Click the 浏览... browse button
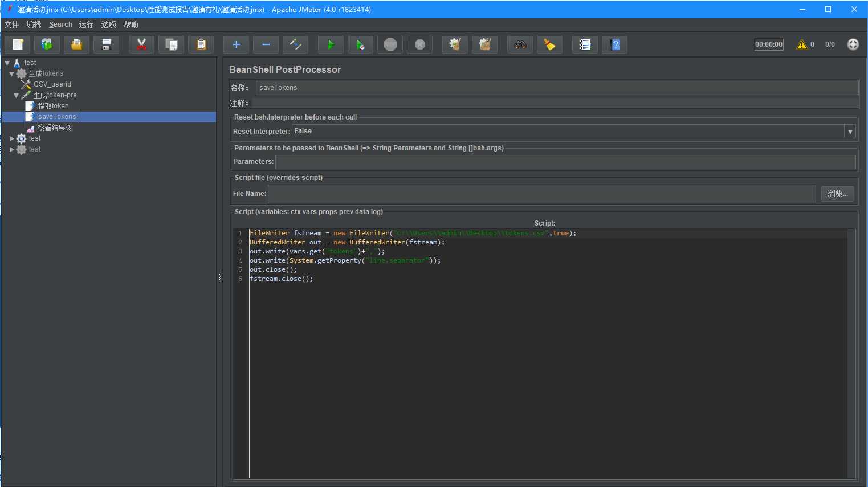Screen dimensions: 868x487 pyautogui.click(x=838, y=194)
